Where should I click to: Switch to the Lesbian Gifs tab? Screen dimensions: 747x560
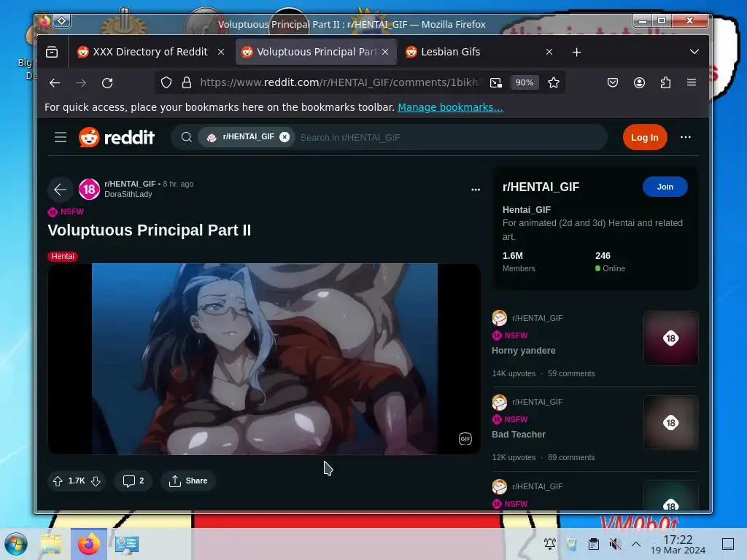click(x=479, y=52)
